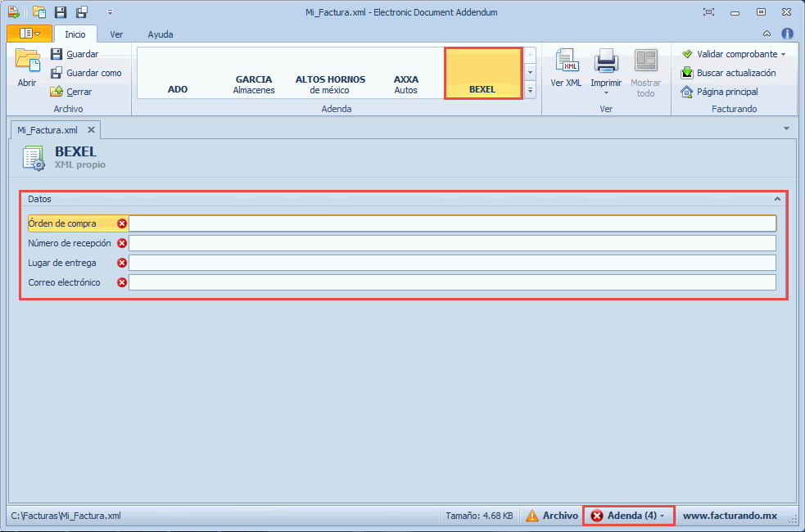
Task: Click the Guardar save icon
Action: point(57,54)
